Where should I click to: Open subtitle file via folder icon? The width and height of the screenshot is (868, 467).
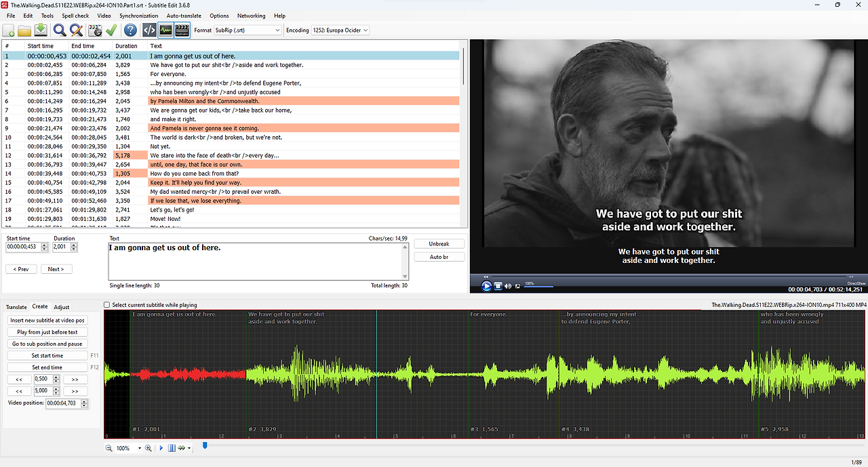(x=24, y=31)
